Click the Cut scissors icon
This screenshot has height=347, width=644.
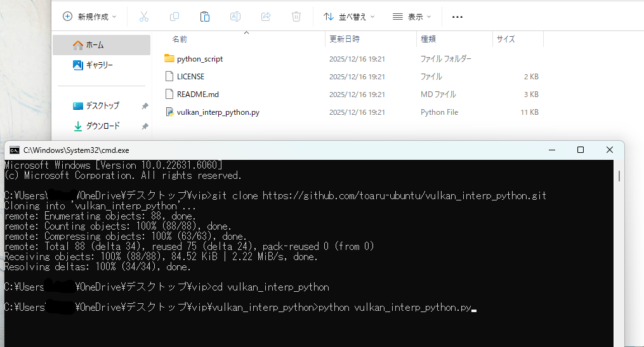point(144,16)
